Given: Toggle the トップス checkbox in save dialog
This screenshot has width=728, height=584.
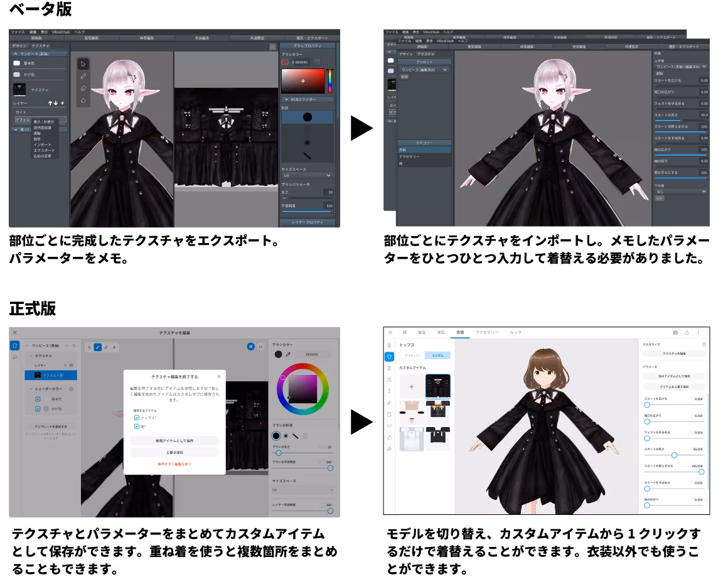Looking at the screenshot, I should pyautogui.click(x=137, y=418).
